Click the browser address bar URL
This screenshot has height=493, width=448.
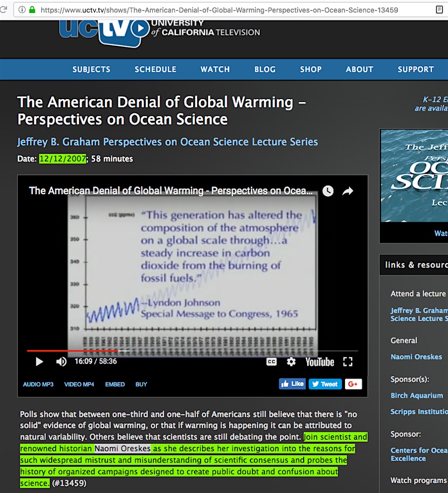point(219,9)
